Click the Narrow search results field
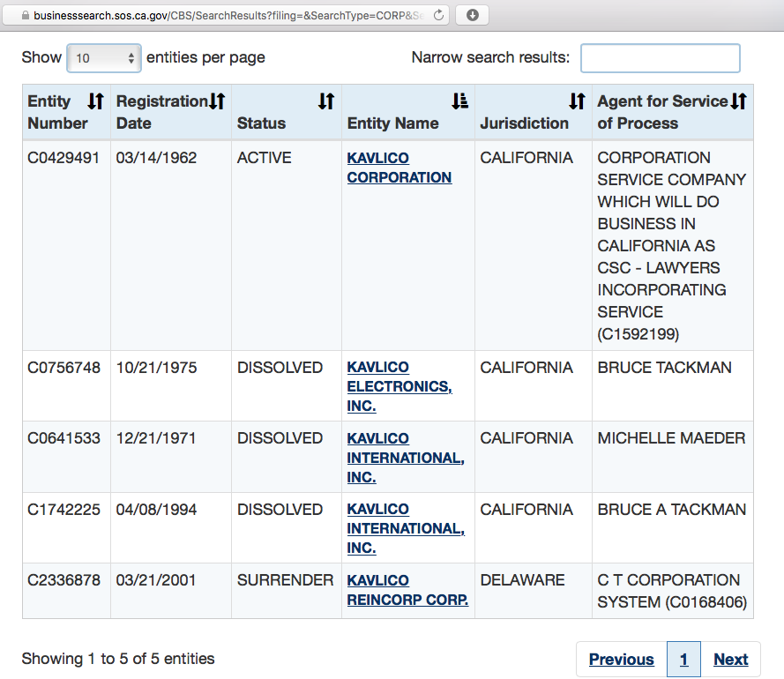This screenshot has width=784, height=679. coord(660,58)
